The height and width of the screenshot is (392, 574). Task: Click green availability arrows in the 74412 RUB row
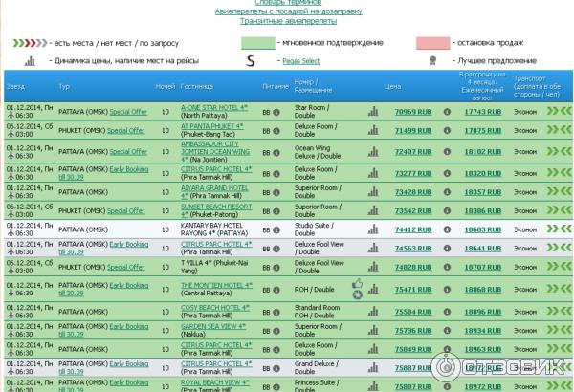click(557, 229)
